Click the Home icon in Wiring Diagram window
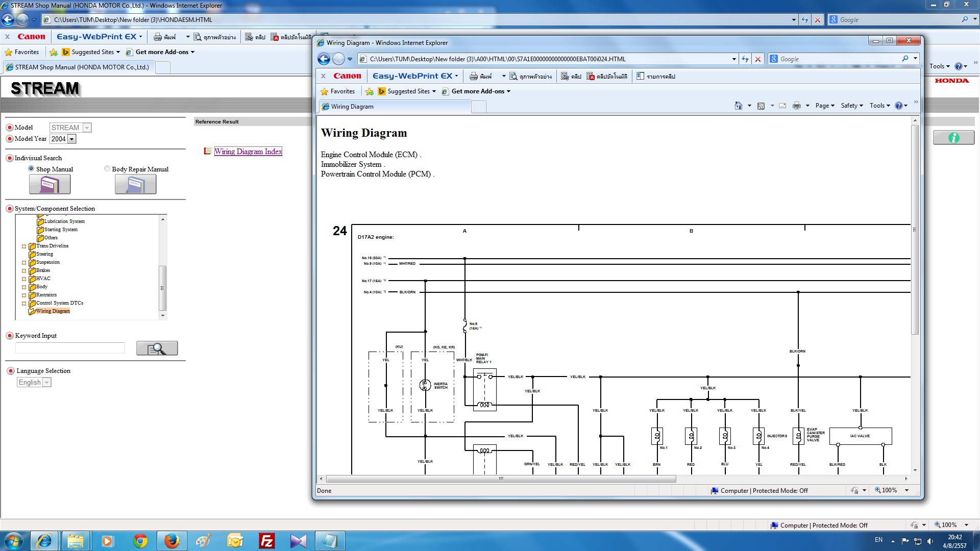This screenshot has height=551, width=980. (738, 106)
